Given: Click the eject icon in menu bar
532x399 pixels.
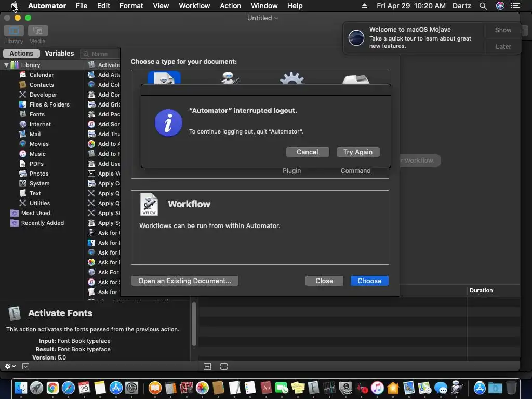Looking at the screenshot, I should [x=364, y=6].
